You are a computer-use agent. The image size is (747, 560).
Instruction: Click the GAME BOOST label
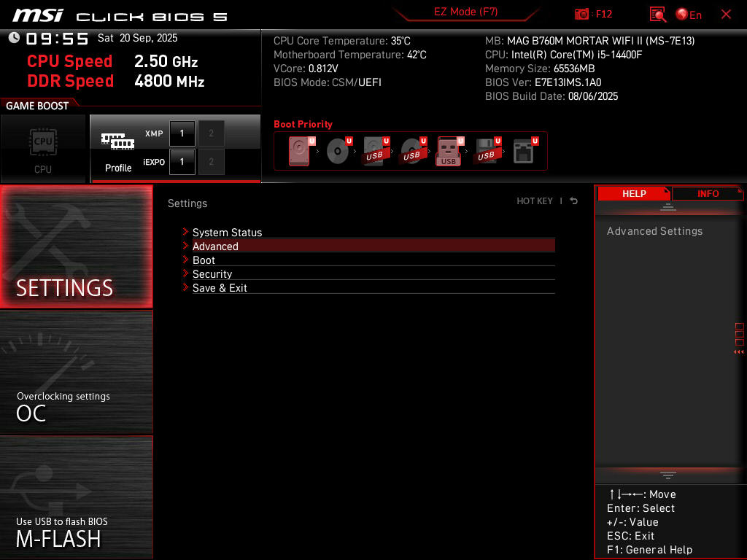tap(37, 106)
